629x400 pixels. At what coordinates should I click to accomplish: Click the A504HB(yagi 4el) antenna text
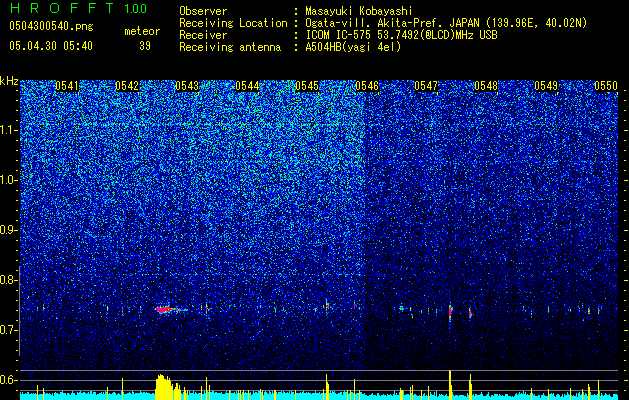pyautogui.click(x=353, y=47)
